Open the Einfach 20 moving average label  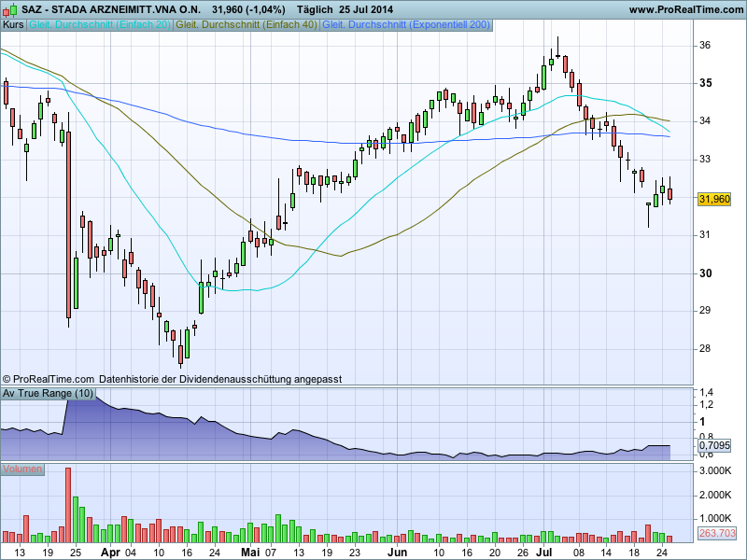[x=100, y=25]
